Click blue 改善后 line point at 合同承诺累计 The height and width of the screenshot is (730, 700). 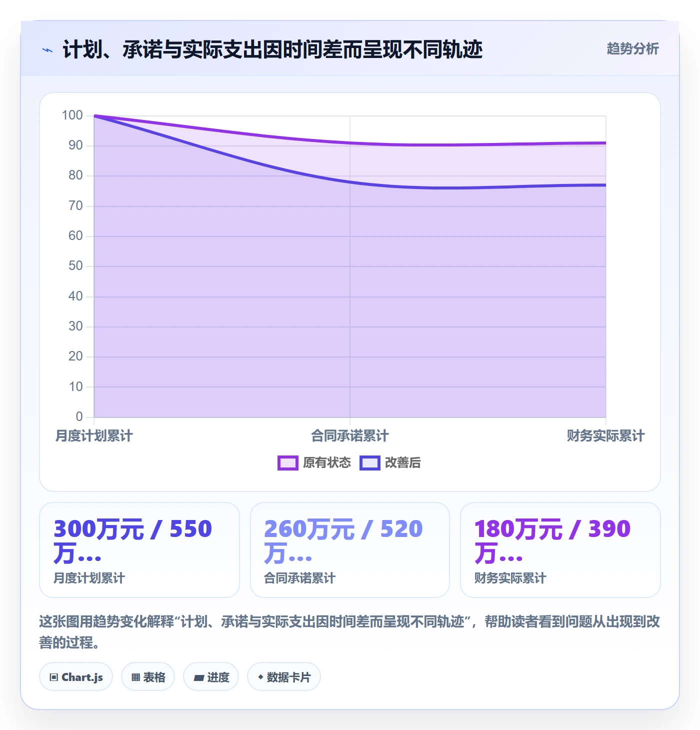click(350, 182)
